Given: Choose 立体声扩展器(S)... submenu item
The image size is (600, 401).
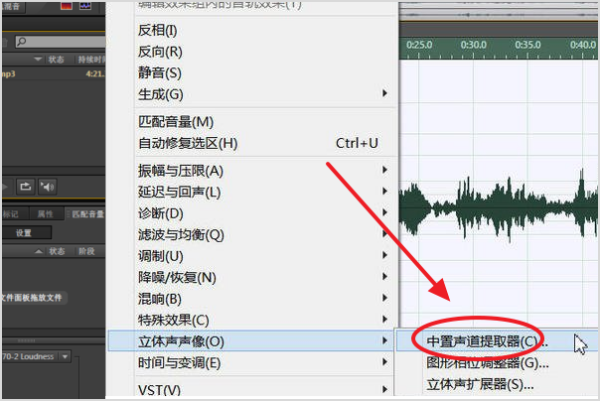Looking at the screenshot, I should pyautogui.click(x=497, y=384).
